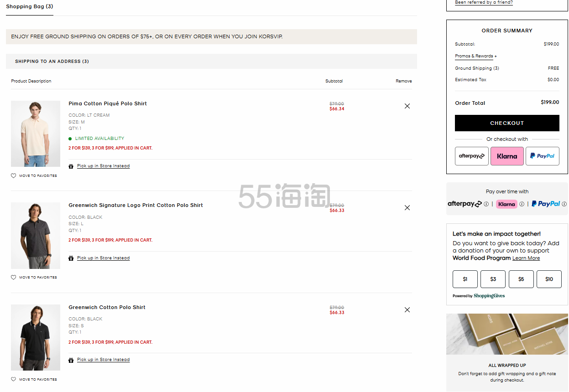The image size is (569, 392).
Task: Checkout with Afterpay button
Action: 472,156
